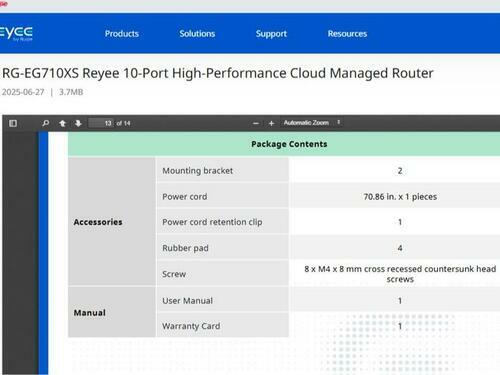This screenshot has height=375, width=500.
Task: Click the Package Contents table header
Action: (x=289, y=144)
